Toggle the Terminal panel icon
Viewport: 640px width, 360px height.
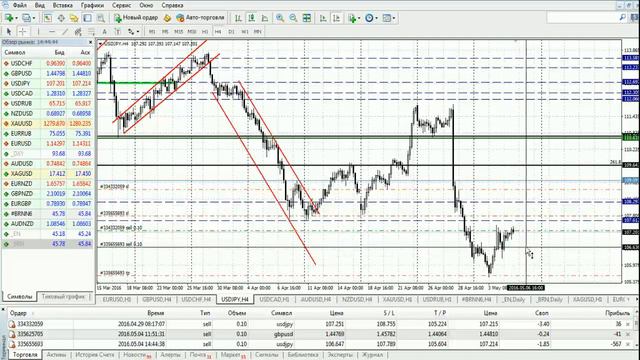click(x=87, y=18)
